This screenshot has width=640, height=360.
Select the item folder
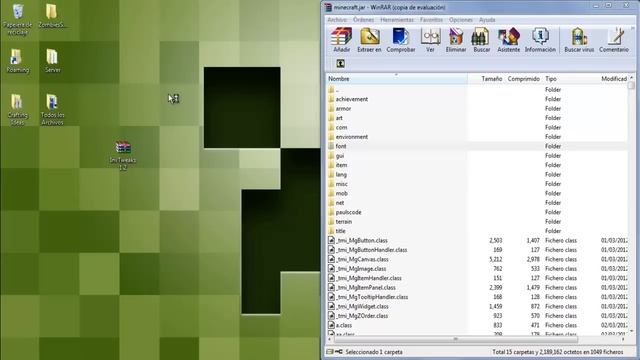[x=477, y=165]
